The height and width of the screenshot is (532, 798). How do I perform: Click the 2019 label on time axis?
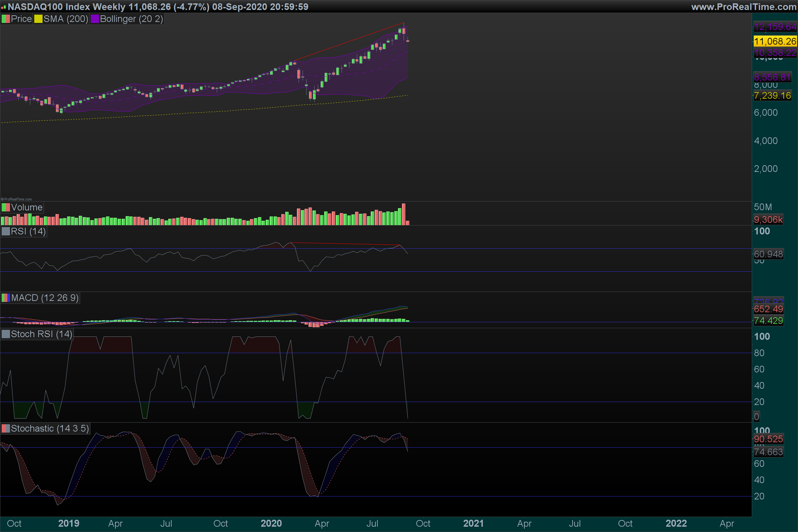click(68, 523)
